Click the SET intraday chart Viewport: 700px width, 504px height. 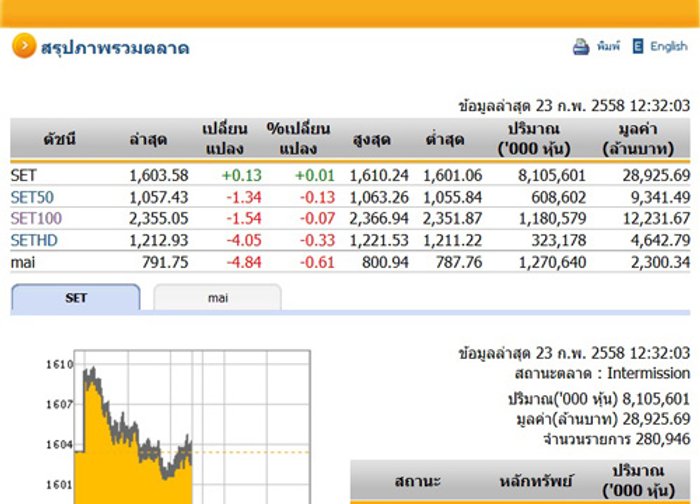click(x=192, y=427)
